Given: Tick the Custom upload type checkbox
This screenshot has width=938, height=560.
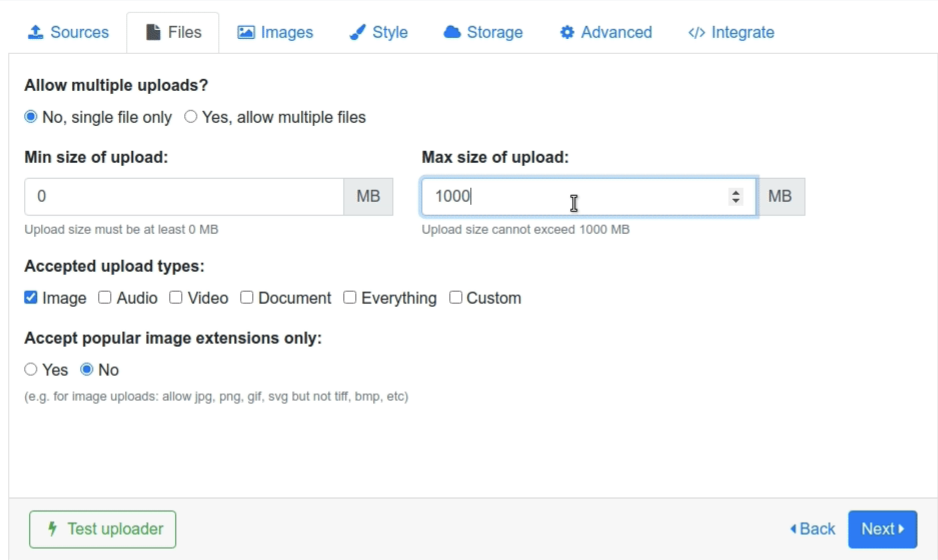Looking at the screenshot, I should 455,297.
